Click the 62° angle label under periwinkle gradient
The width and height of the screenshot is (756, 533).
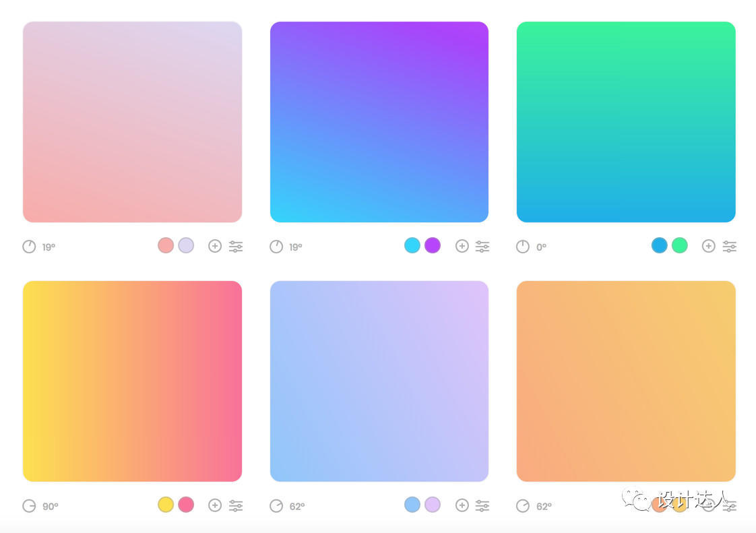pyautogui.click(x=297, y=507)
